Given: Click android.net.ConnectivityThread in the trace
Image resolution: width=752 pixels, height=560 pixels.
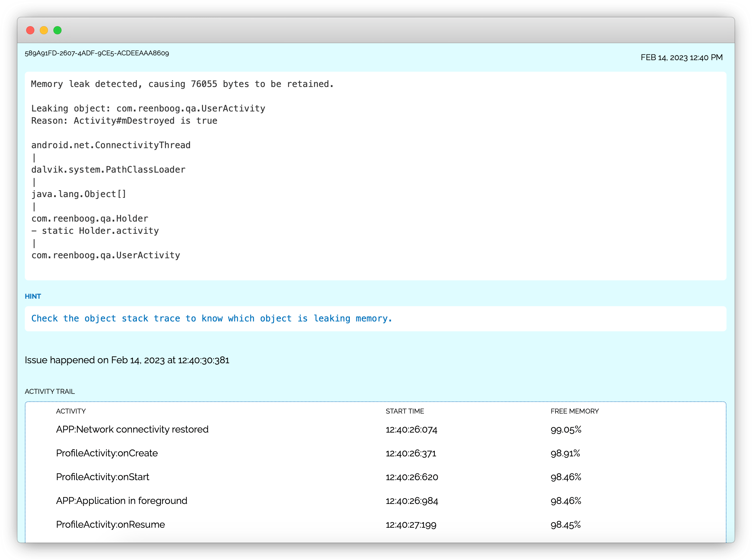Looking at the screenshot, I should pos(111,145).
